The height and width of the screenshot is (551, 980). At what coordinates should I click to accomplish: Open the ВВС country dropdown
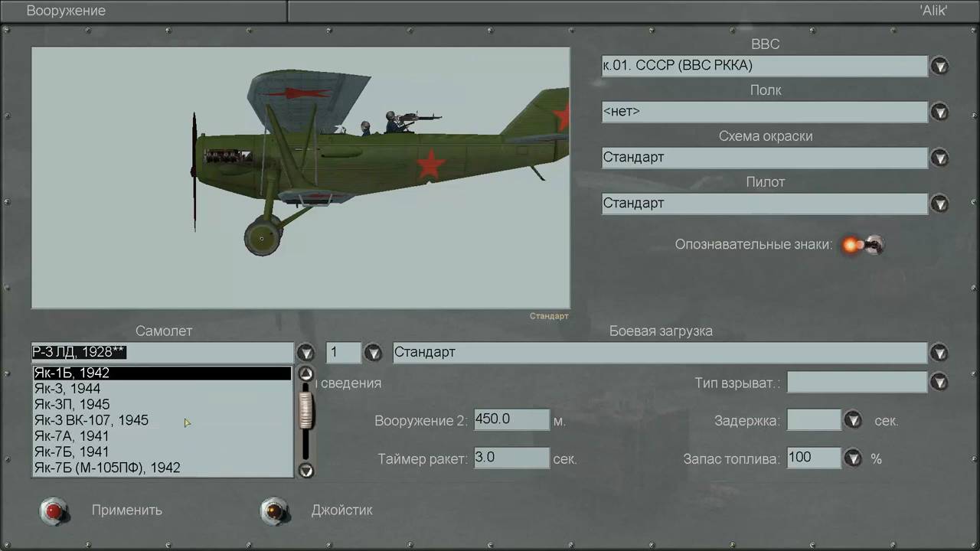point(939,66)
